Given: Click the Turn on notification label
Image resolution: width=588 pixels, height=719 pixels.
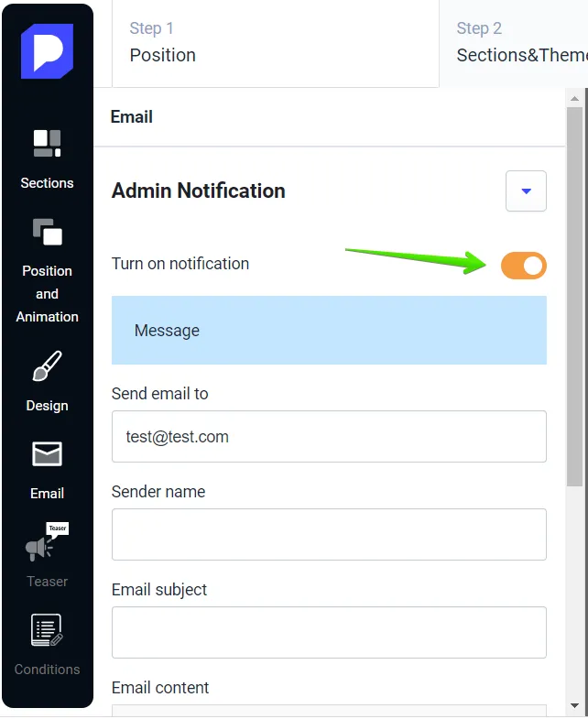Looking at the screenshot, I should (x=180, y=264).
